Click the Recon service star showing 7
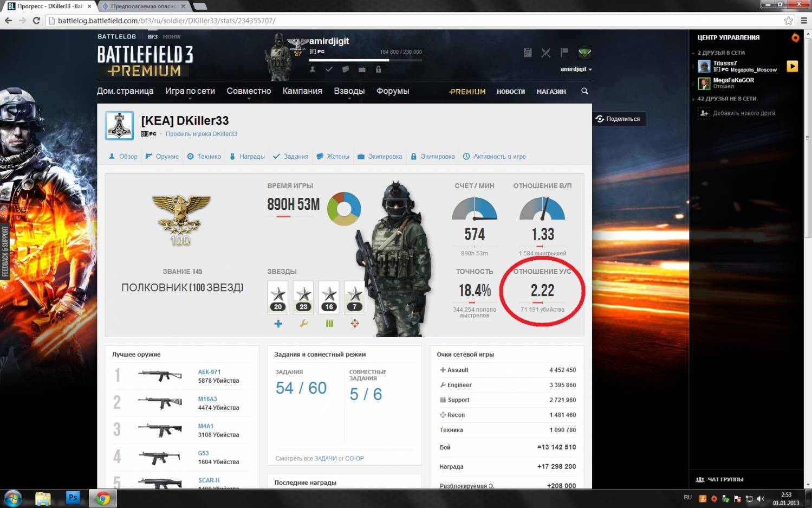 click(355, 297)
